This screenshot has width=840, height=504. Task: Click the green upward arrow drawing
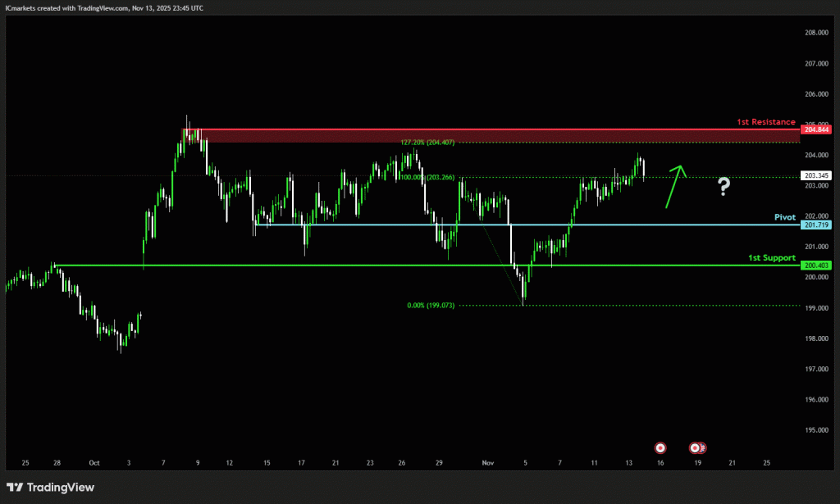point(675,186)
